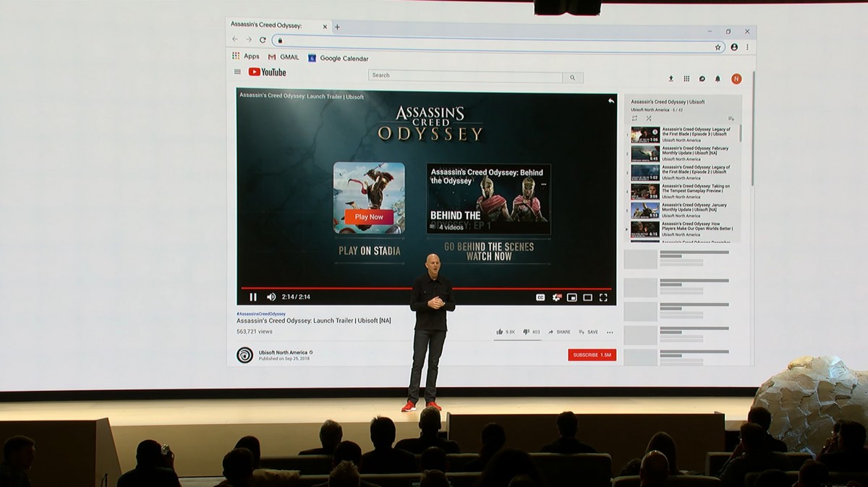Open the player settings gear
The width and height of the screenshot is (868, 487).
[x=556, y=297]
